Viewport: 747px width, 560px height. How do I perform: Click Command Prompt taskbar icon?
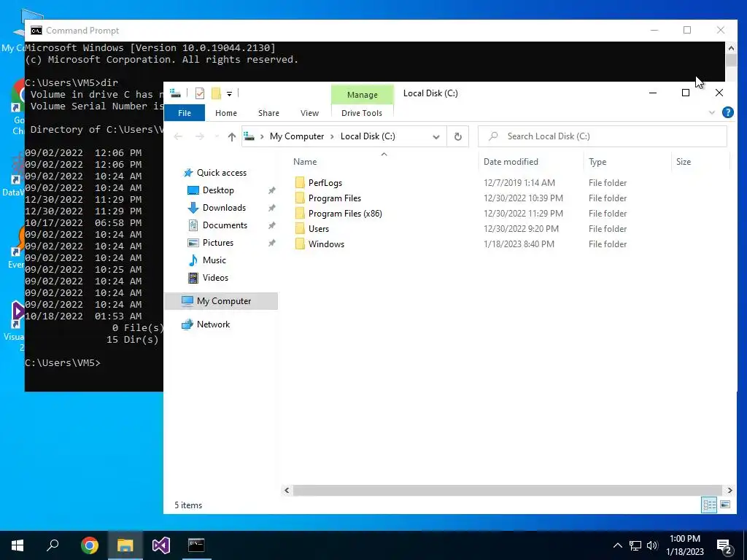click(196, 545)
